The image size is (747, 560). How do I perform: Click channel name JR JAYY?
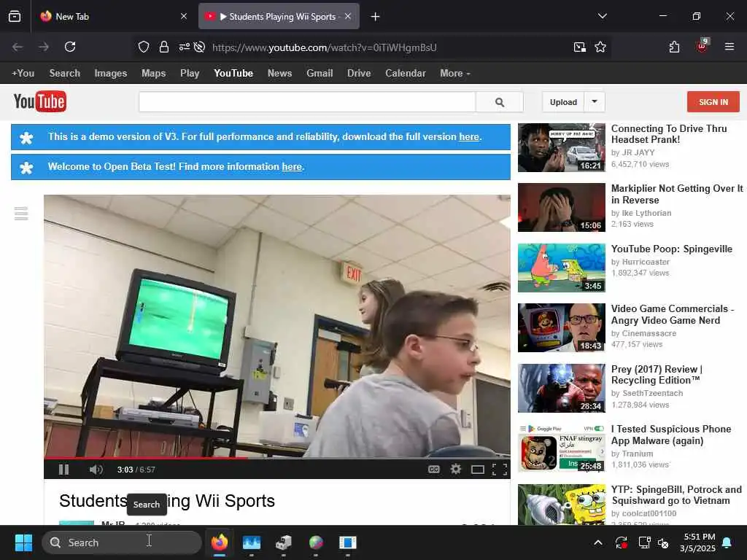(638, 152)
